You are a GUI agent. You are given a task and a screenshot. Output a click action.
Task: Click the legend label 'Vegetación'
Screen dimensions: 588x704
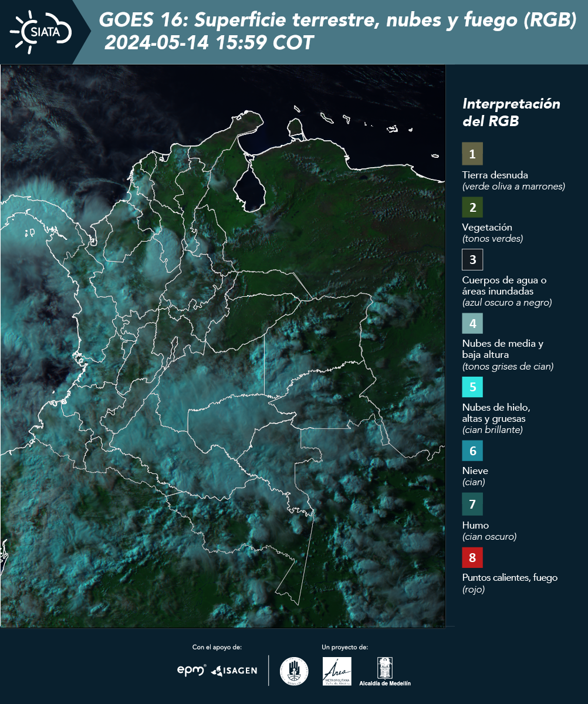[487, 227]
